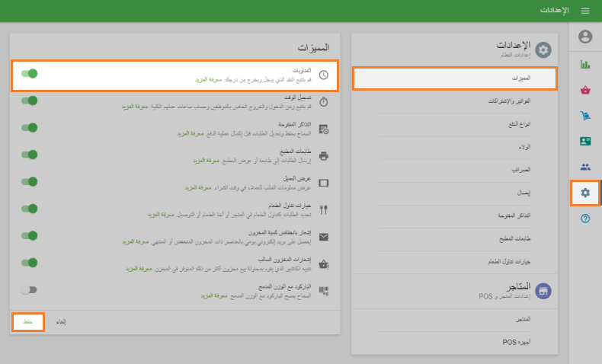Click حفظ save button
602x364 pixels.
click(x=28, y=322)
